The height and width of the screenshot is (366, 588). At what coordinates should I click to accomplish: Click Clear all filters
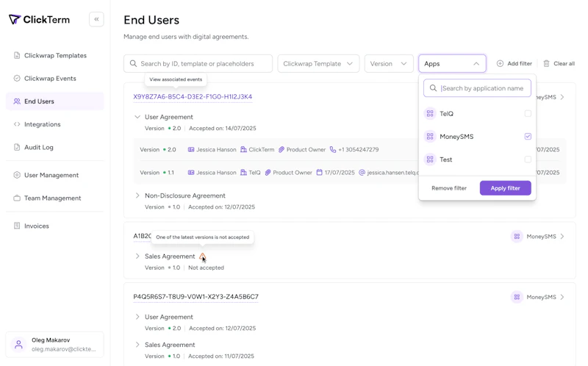[x=559, y=63]
